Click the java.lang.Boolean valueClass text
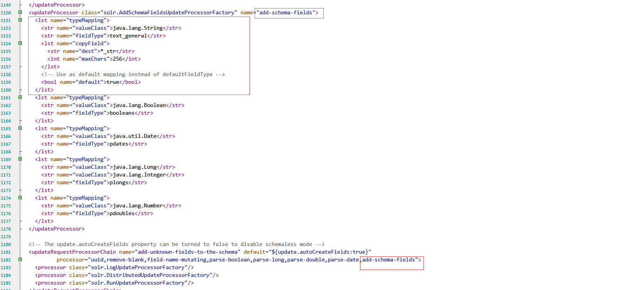644x290 pixels. [x=139, y=105]
